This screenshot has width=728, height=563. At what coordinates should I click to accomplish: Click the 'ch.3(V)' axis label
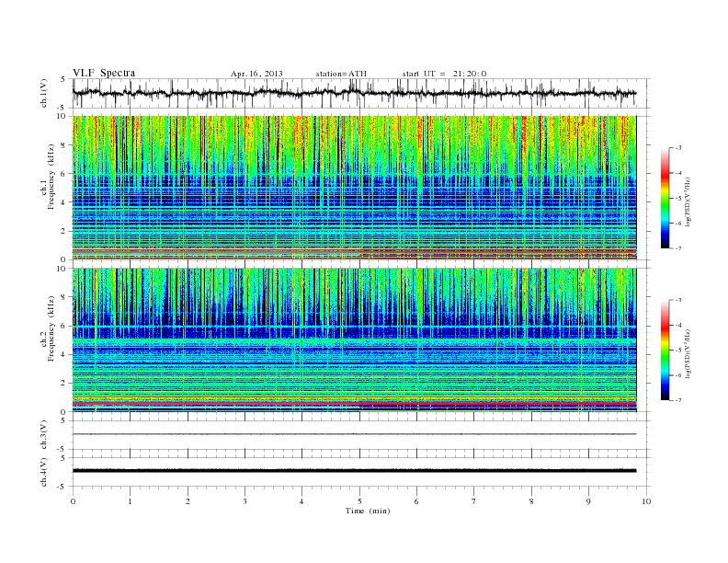[x=44, y=435]
